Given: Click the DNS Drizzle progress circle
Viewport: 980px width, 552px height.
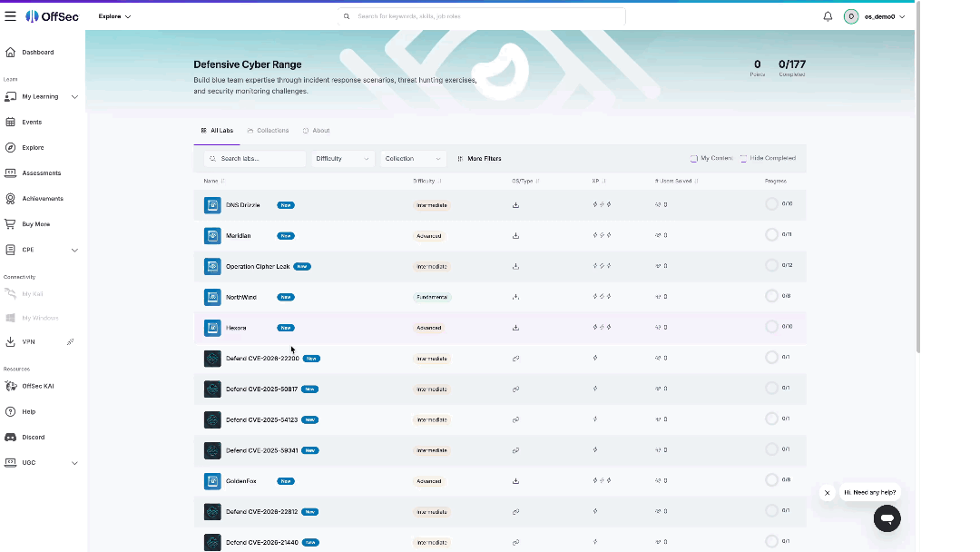Looking at the screenshot, I should click(772, 203).
